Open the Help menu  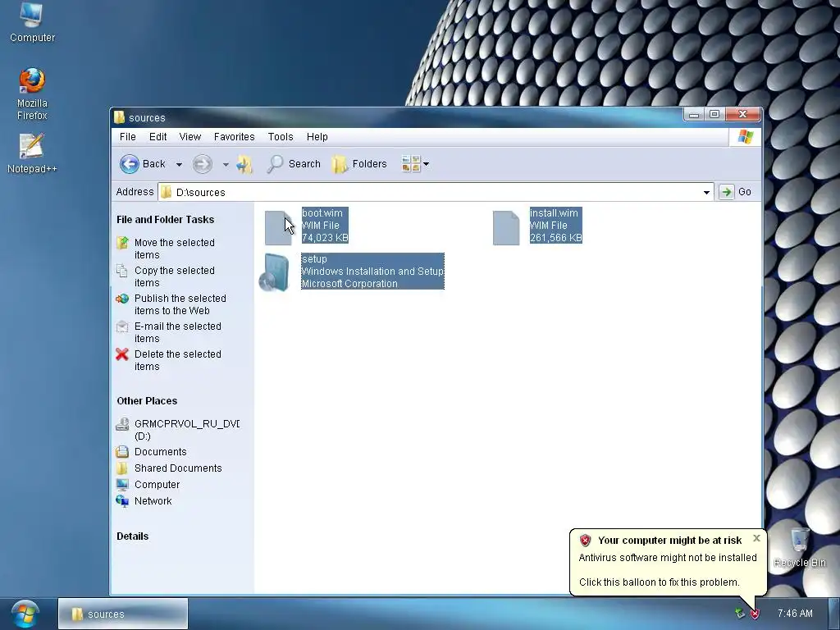pyautogui.click(x=317, y=137)
